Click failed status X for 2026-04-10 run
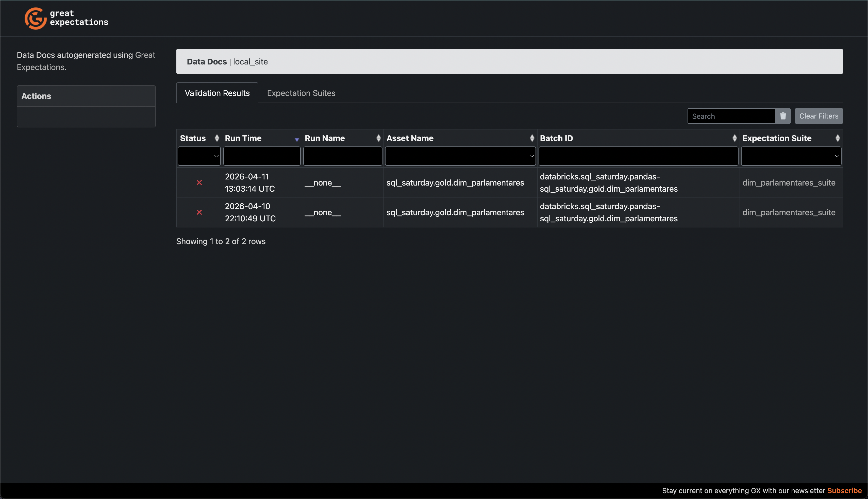 199,212
